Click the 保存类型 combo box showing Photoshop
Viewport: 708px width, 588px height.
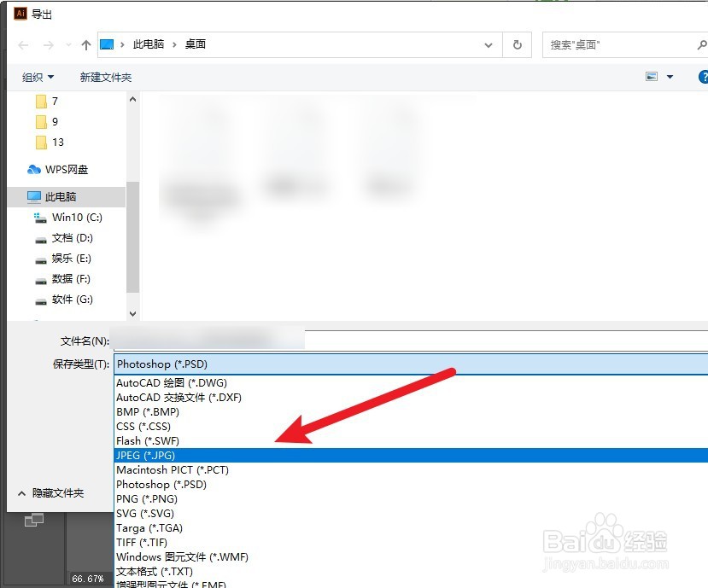pos(412,364)
